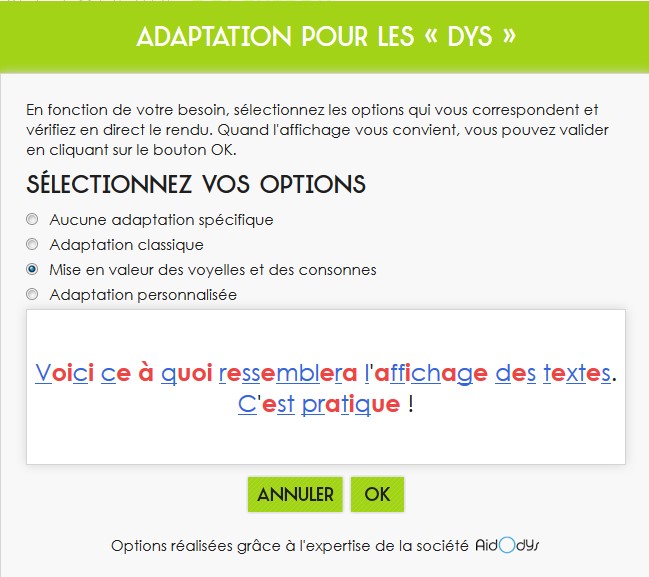649x577 pixels.
Task: Click the "Adaptation classique" label text
Action: pos(127,245)
